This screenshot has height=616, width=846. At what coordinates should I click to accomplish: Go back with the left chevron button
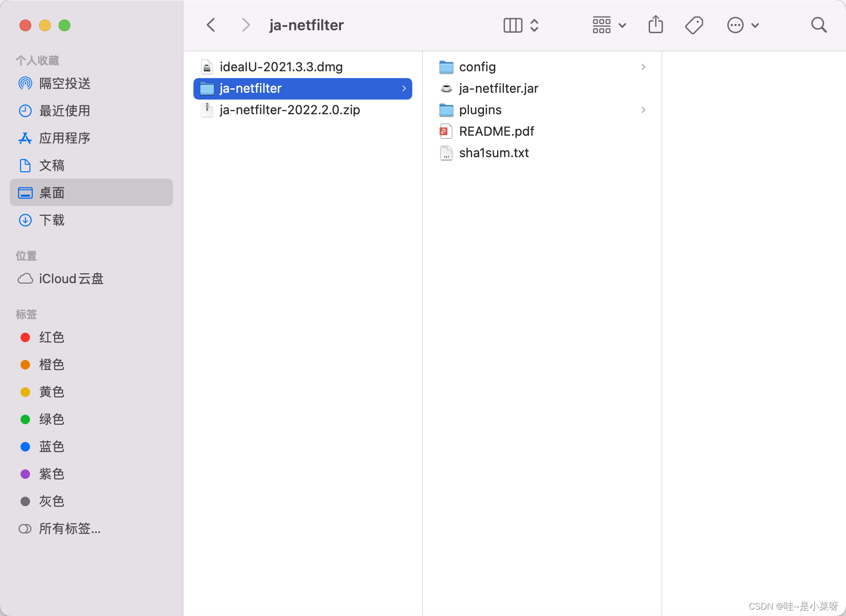pyautogui.click(x=211, y=25)
